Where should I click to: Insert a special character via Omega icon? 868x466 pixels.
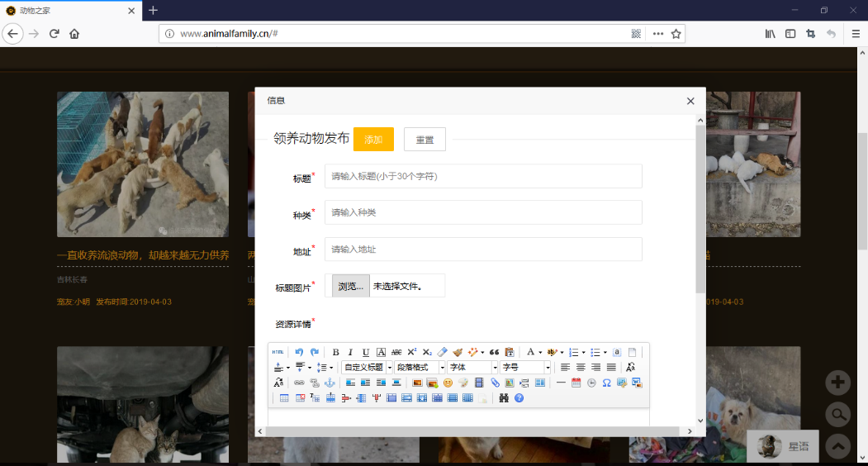pos(607,383)
